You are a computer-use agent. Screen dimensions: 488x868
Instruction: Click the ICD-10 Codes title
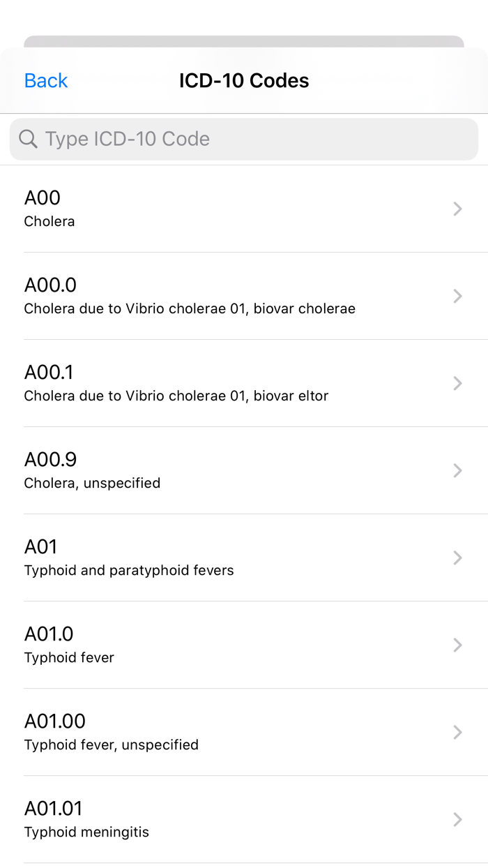[244, 80]
